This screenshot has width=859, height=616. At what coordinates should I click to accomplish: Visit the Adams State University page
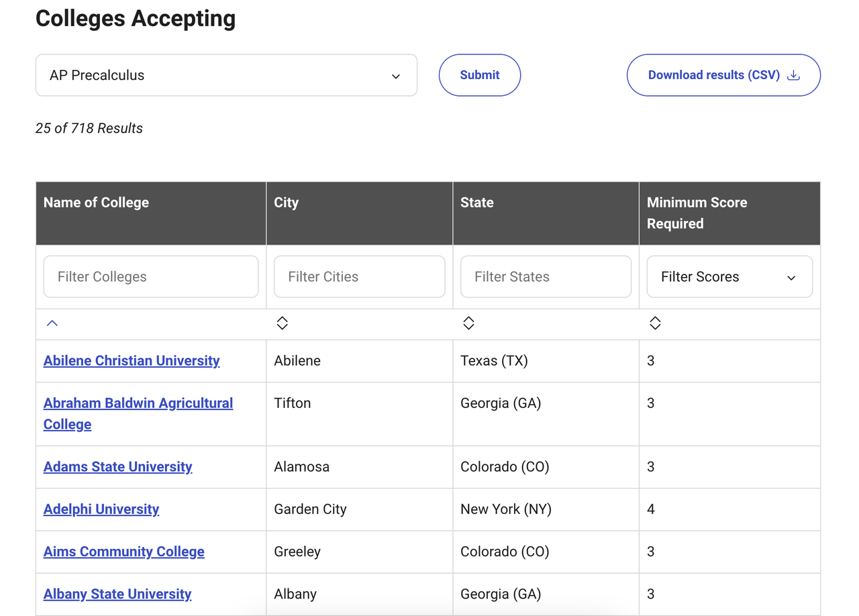point(117,466)
